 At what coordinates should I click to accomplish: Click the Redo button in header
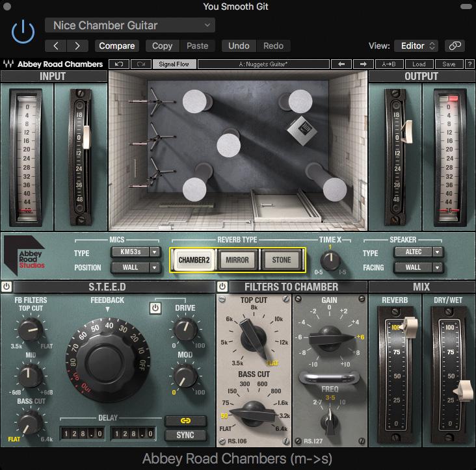pyautogui.click(x=273, y=46)
